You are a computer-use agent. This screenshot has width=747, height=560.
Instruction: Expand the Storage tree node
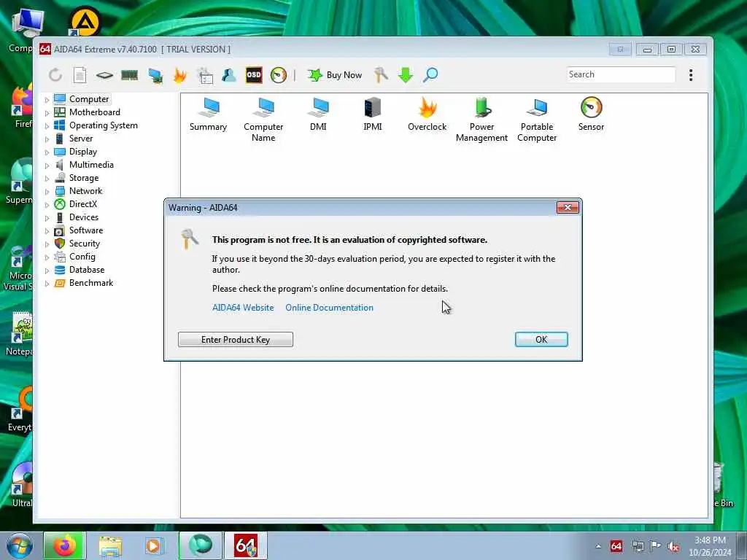click(47, 179)
